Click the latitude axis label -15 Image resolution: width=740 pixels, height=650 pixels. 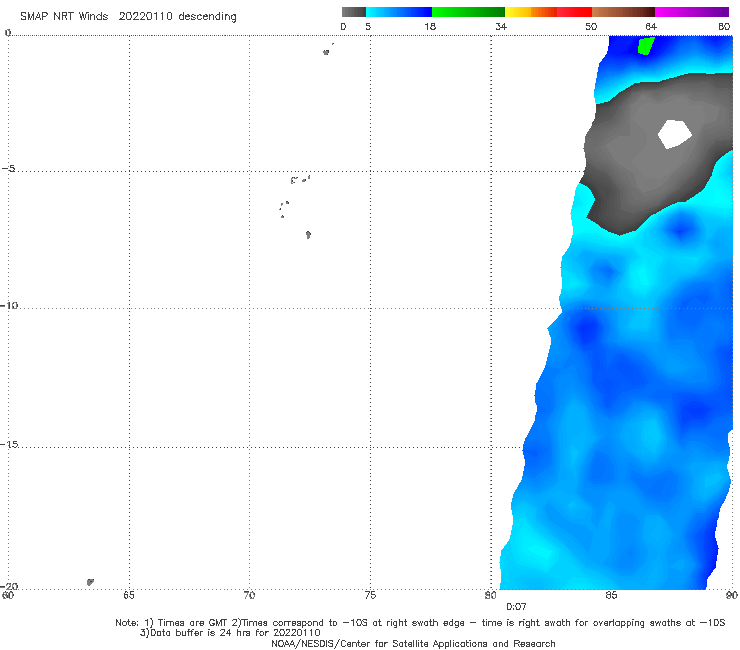pyautogui.click(x=9, y=444)
